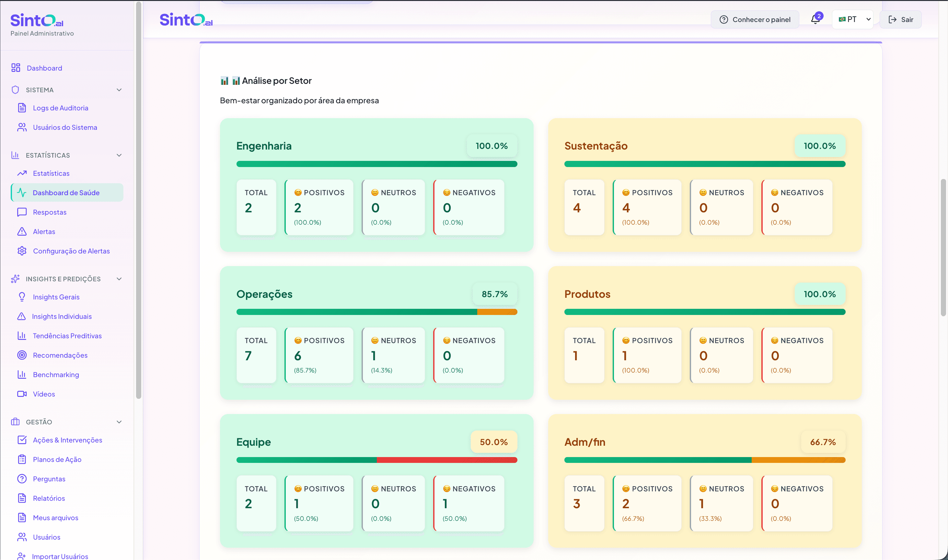
Task: Click the Operações sector progress bar
Action: [376, 312]
